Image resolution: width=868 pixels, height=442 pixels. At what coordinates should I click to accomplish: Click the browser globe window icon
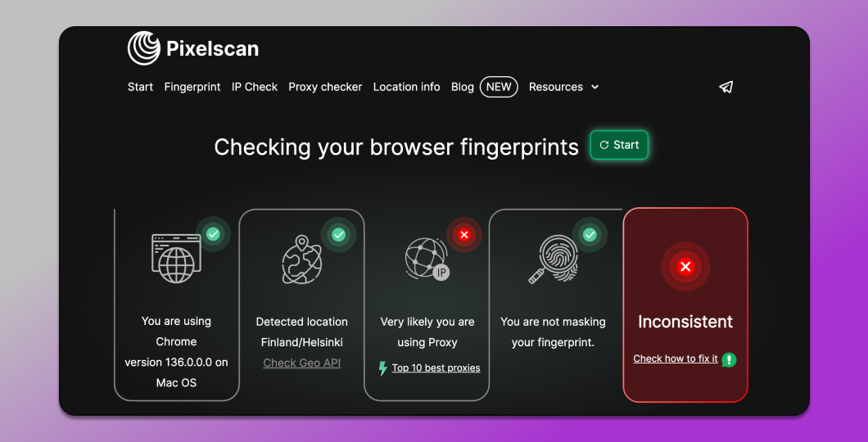pyautogui.click(x=177, y=259)
